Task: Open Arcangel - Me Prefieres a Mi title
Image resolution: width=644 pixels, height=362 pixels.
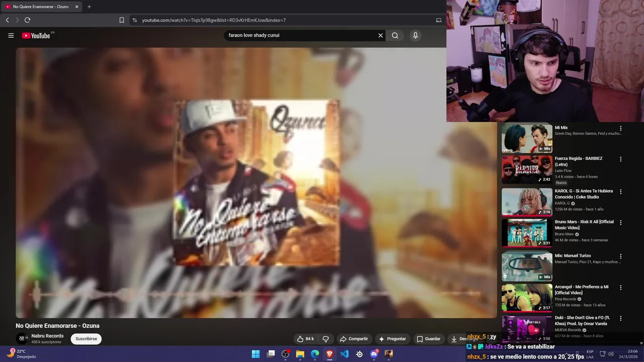Action: pos(582,290)
